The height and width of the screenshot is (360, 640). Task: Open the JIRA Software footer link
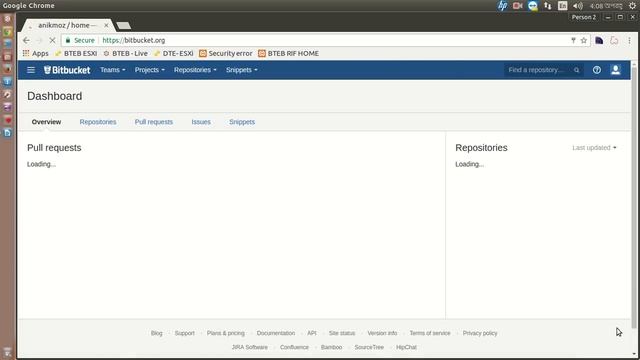tap(250, 347)
